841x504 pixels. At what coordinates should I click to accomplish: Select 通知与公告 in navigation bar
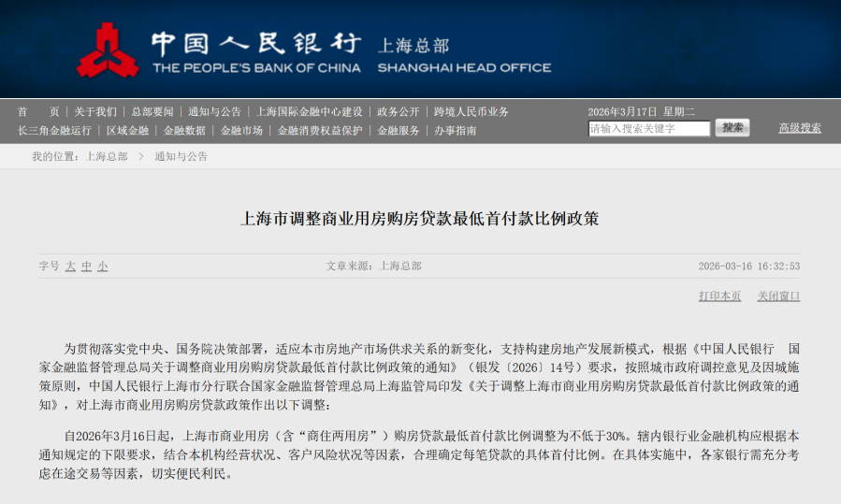214,111
